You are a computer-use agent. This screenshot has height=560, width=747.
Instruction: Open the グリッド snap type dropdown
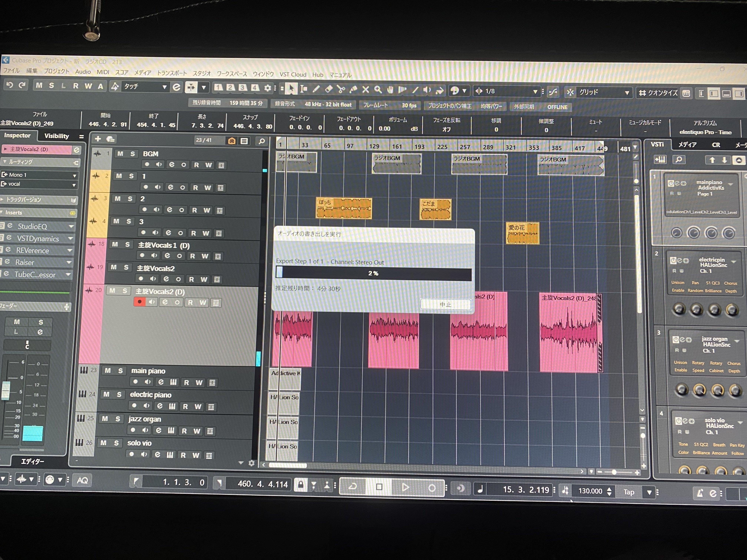627,92
